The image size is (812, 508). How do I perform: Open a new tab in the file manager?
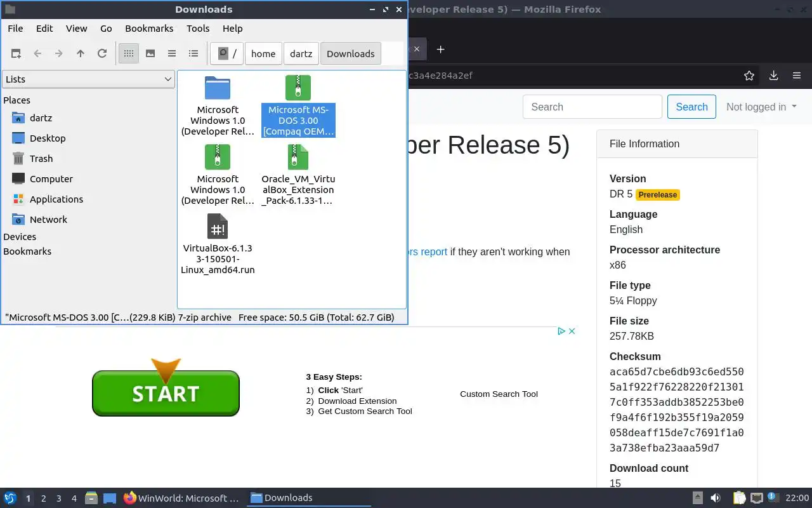pos(16,53)
